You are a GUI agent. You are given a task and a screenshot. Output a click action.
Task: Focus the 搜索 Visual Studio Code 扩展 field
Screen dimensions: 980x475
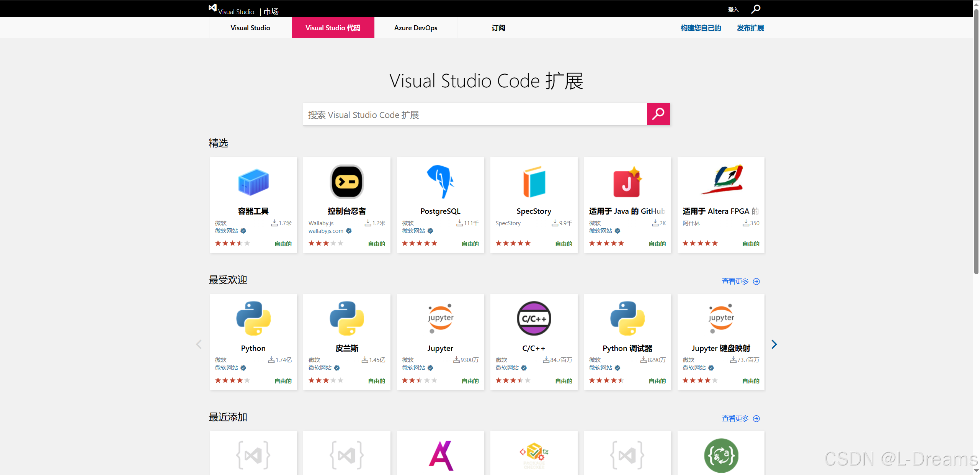click(475, 115)
